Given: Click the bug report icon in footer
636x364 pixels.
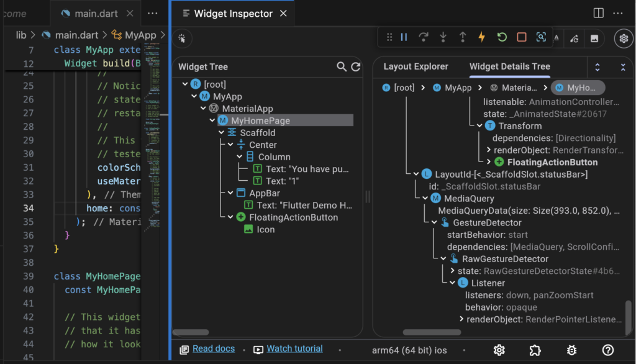Looking at the screenshot, I should pyautogui.click(x=572, y=350).
